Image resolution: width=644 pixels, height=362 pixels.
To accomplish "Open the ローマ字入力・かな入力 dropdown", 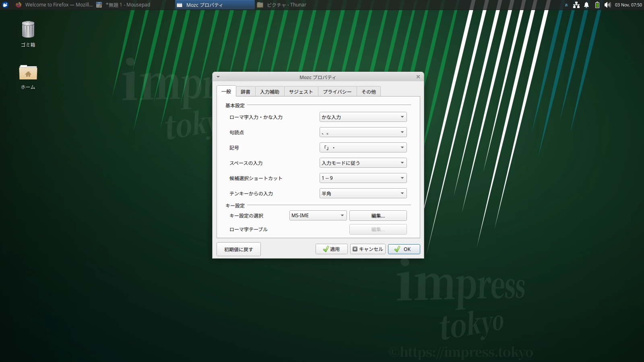I will tap(363, 117).
